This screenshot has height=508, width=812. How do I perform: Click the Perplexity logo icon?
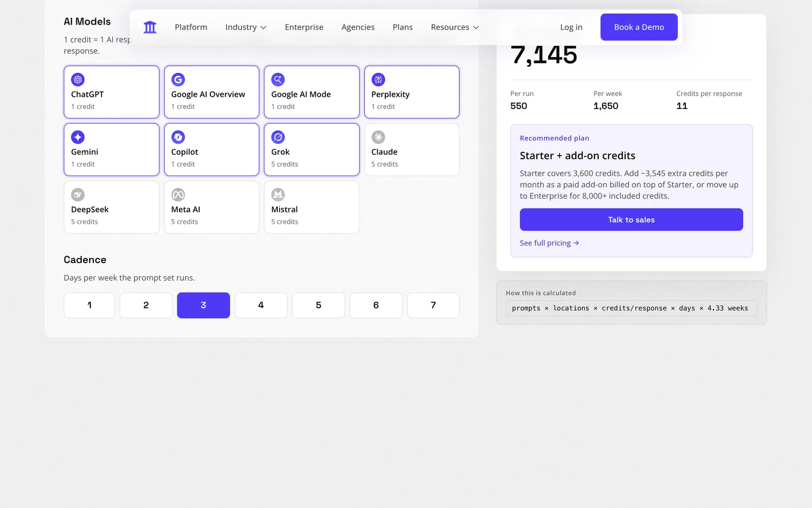click(378, 80)
